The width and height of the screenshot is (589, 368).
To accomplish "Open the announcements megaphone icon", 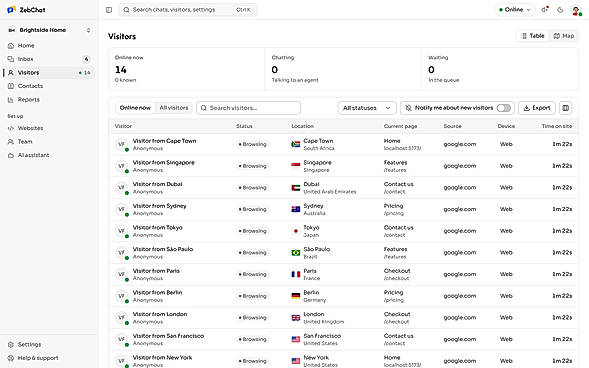I will click(544, 10).
